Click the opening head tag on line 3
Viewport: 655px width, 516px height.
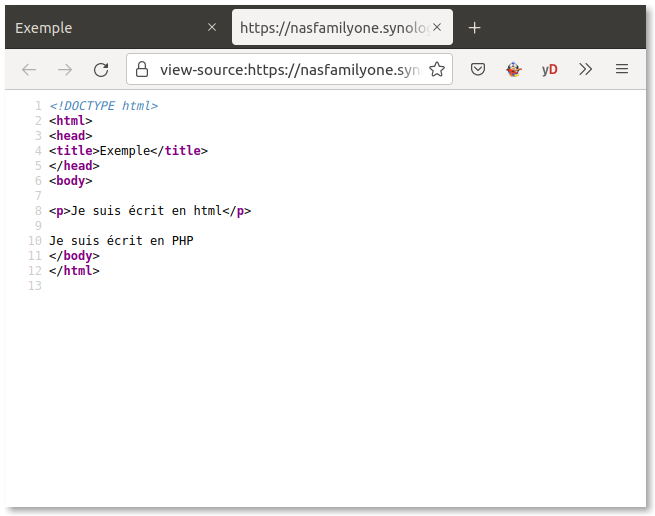click(71, 136)
